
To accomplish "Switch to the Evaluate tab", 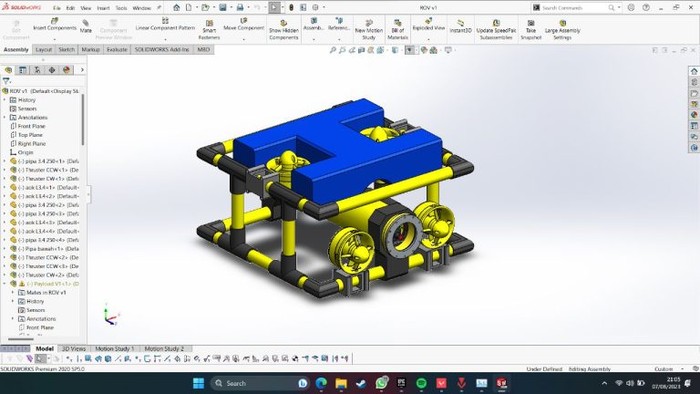I will (117, 50).
